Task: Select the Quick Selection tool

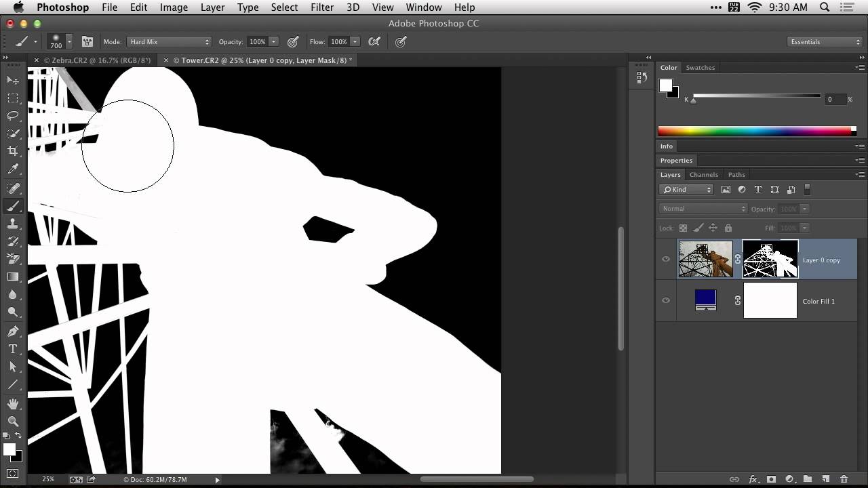Action: [x=13, y=134]
